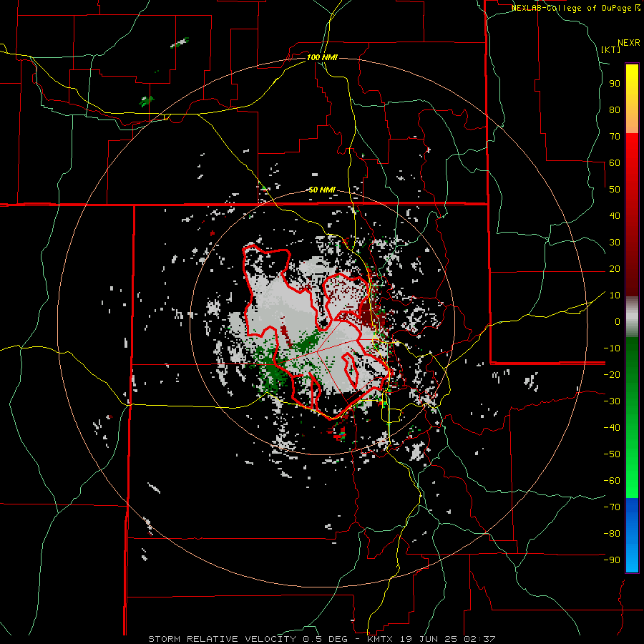Click the 100 NMI range ring label
The width and height of the screenshot is (644, 644).
pos(322,57)
